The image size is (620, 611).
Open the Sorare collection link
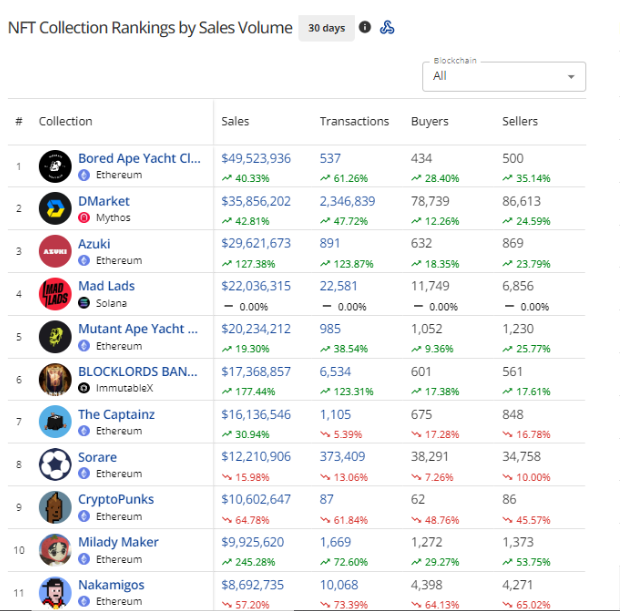click(97, 457)
